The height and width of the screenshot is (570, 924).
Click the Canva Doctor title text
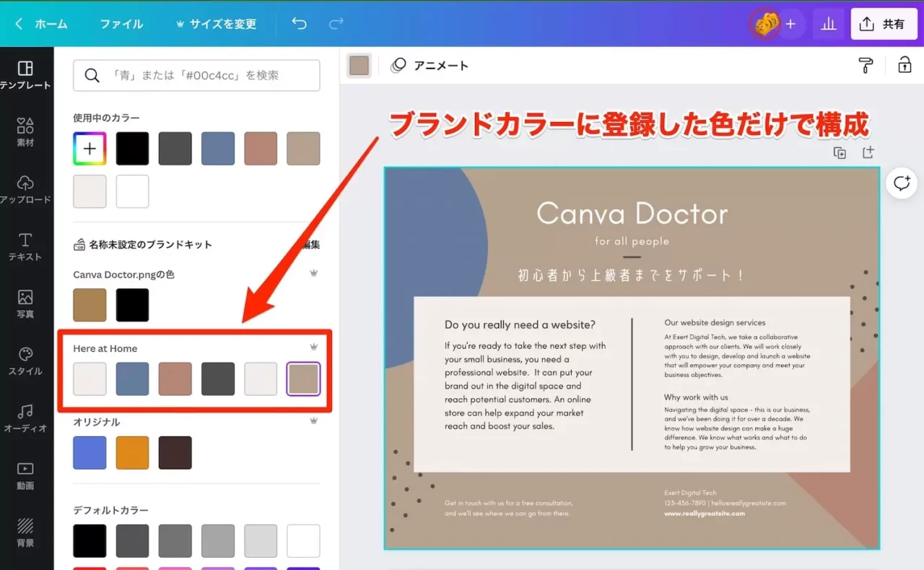pyautogui.click(x=632, y=213)
